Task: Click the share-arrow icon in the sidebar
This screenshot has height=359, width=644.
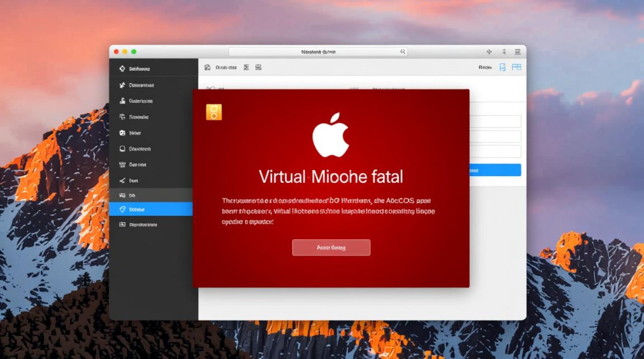Action: pos(122,180)
